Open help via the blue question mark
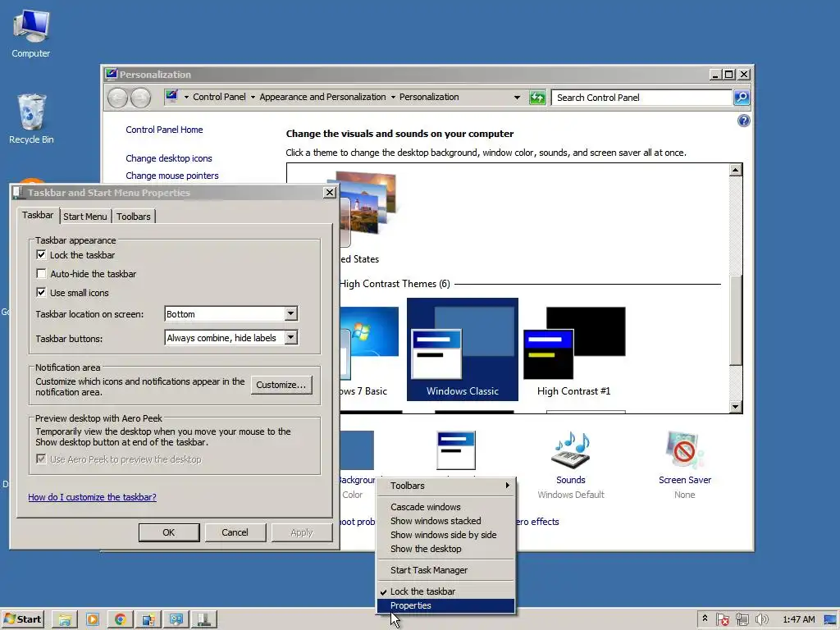The width and height of the screenshot is (840, 630). click(x=743, y=121)
